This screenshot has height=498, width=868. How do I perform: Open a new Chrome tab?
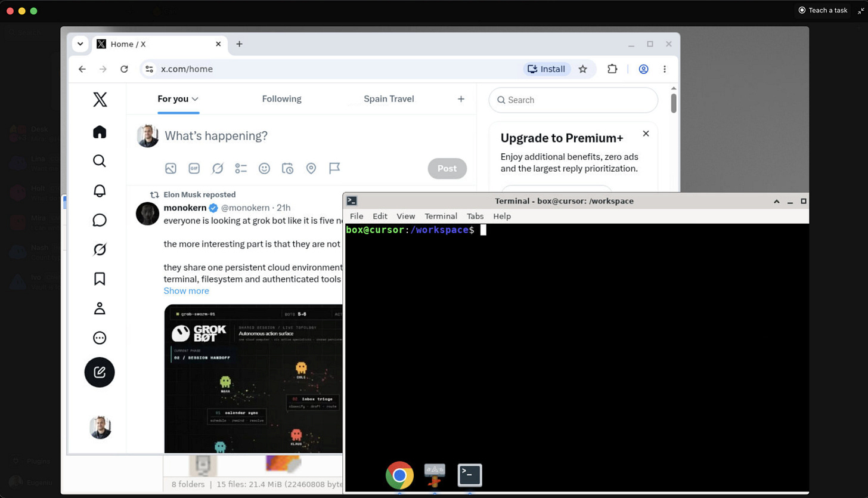[239, 44]
